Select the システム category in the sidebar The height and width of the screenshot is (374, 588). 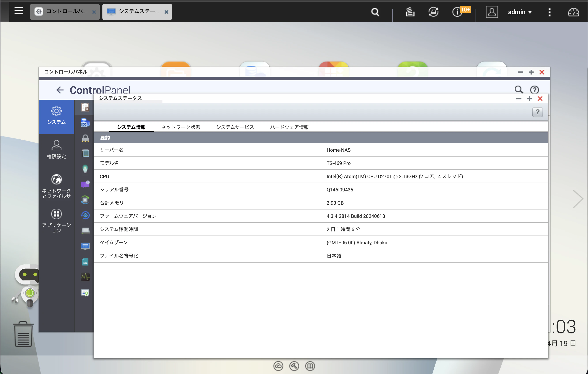(x=57, y=116)
